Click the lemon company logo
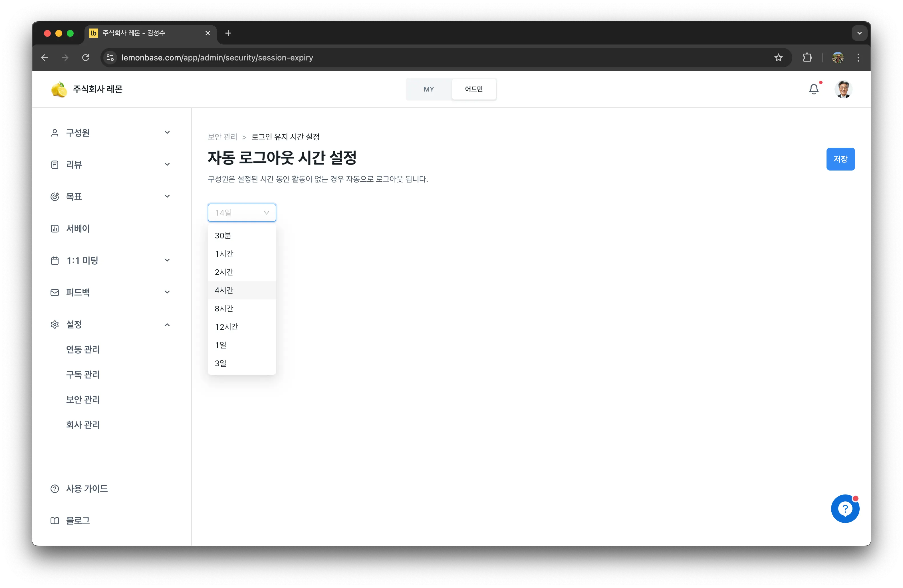Image resolution: width=903 pixels, height=588 pixels. 59,90
